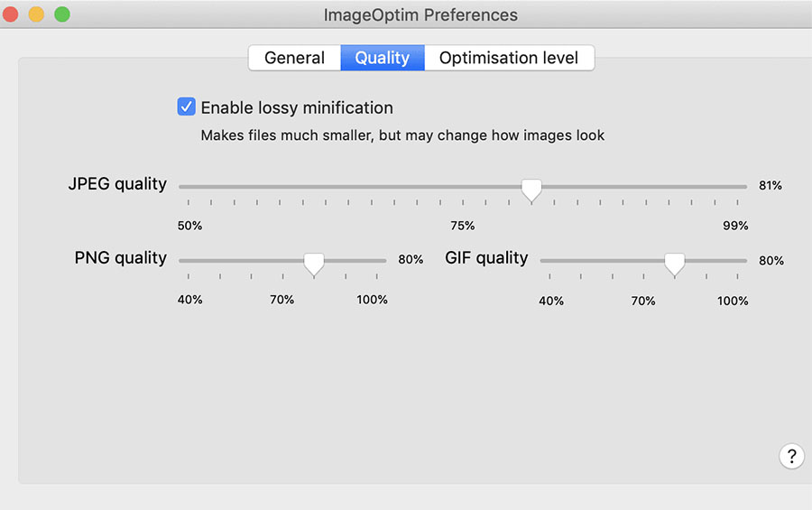The width and height of the screenshot is (812, 510).
Task: Select the Quality tab
Action: [382, 58]
